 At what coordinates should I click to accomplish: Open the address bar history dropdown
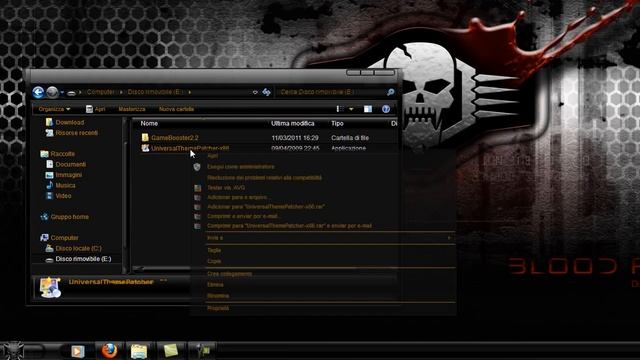click(255, 93)
